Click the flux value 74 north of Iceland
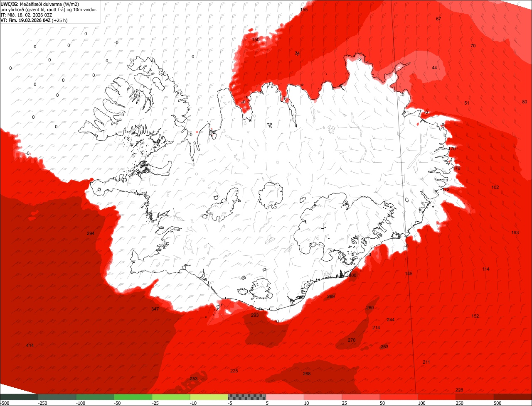This screenshot has width=532, height=406. tap(297, 53)
